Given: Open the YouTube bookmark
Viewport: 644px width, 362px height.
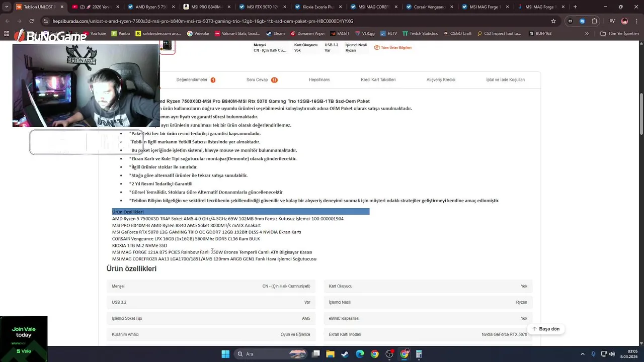Looking at the screenshot, I should [x=95, y=34].
